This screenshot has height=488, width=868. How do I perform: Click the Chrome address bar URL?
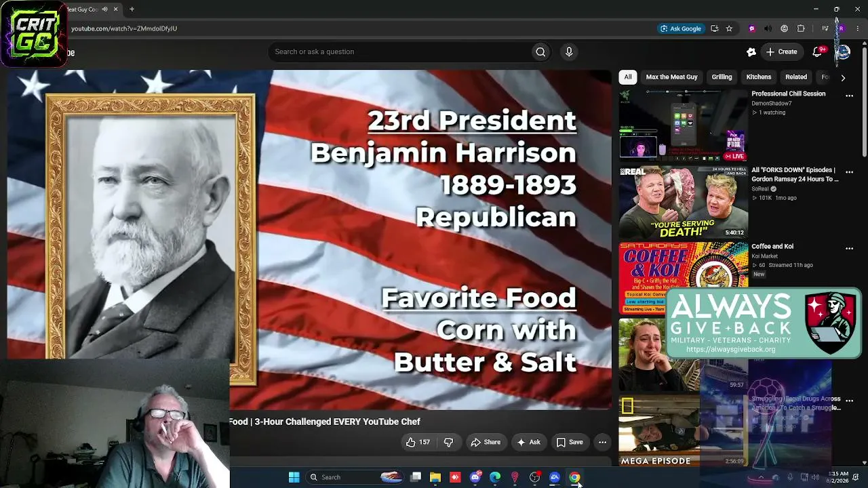(x=124, y=28)
